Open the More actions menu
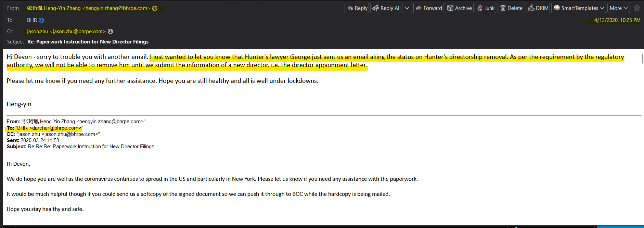 (x=619, y=8)
